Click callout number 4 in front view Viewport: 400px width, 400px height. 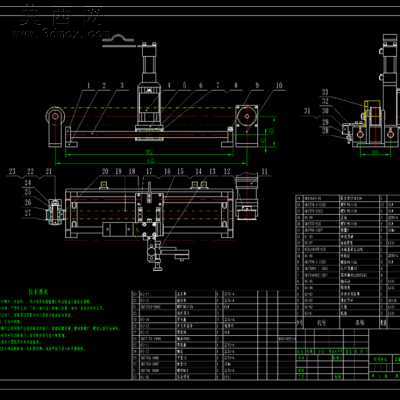[169, 86]
